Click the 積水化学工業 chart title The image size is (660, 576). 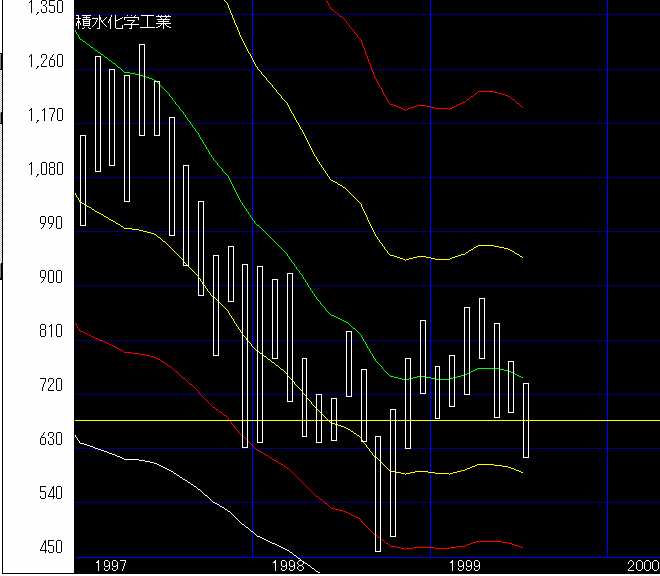pyautogui.click(x=124, y=22)
